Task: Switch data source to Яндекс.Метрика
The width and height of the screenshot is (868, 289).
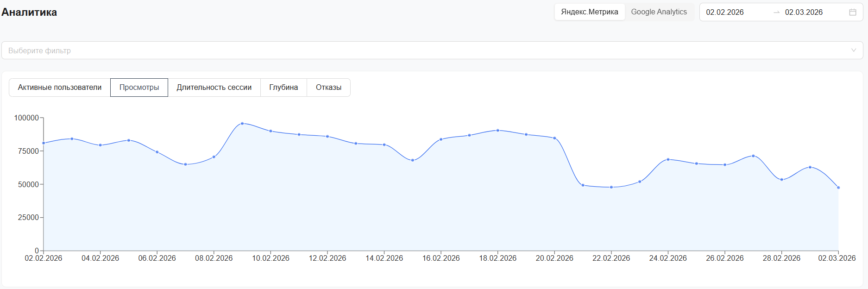Action: click(589, 12)
